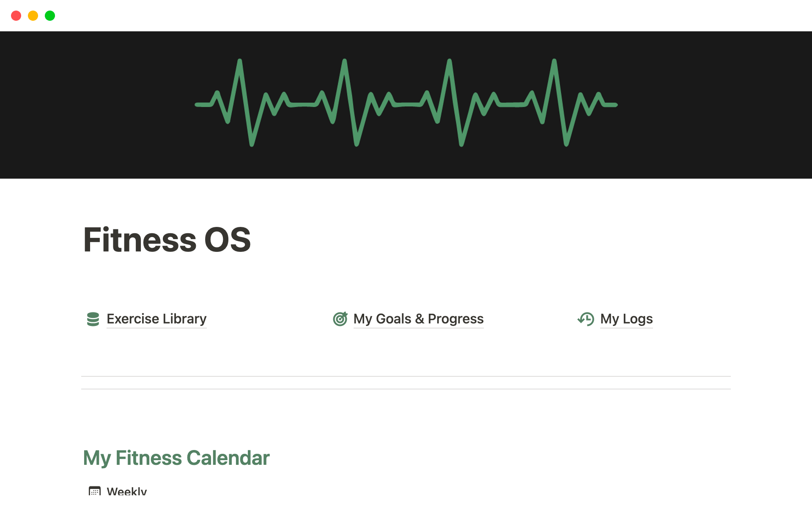
Task: Click the target icon beside My Goals
Action: (x=340, y=319)
